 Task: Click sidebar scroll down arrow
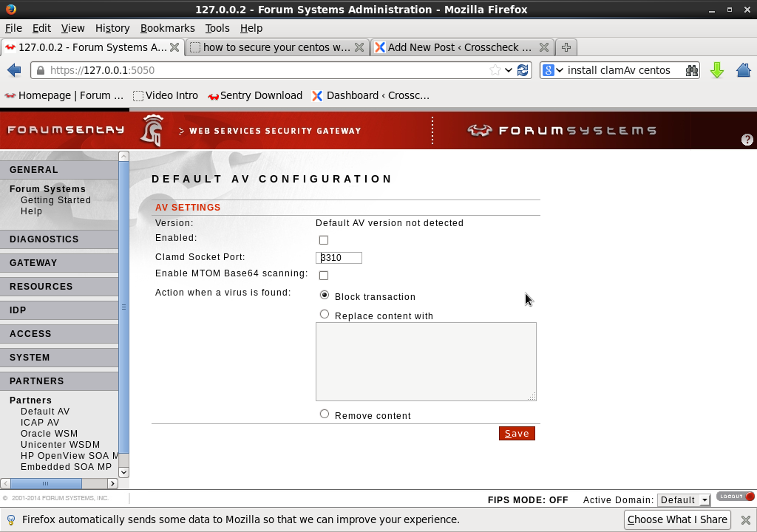coord(123,472)
